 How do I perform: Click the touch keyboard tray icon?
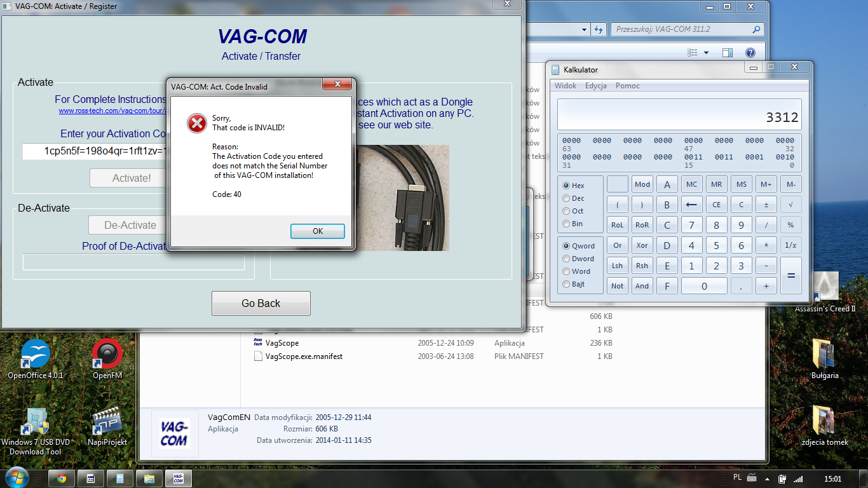pos(752,478)
